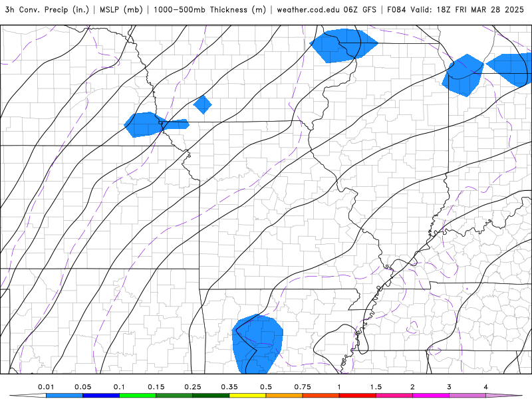Click the light blue 0.01–0.05 legend swatch
The width and height of the screenshot is (532, 399).
[65, 396]
